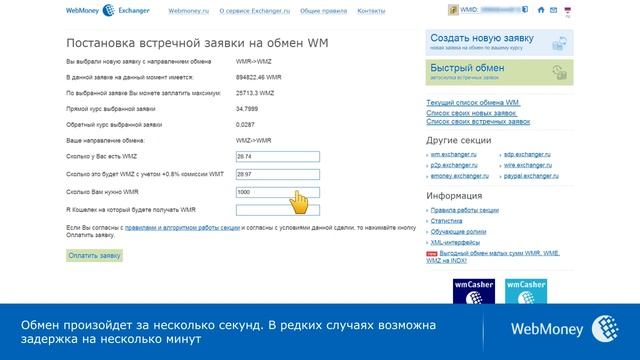Open Выгодный обмен малых сумм link

tap(493, 257)
